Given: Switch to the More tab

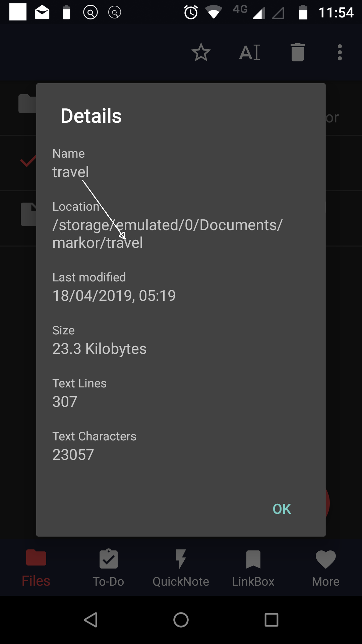Looking at the screenshot, I should [x=325, y=569].
